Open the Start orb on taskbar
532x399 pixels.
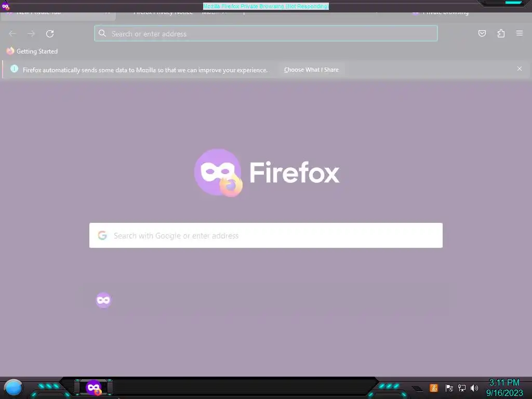point(13,388)
